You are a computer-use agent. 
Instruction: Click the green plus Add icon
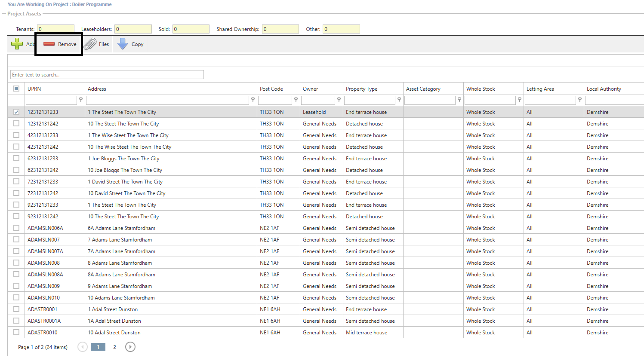17,44
